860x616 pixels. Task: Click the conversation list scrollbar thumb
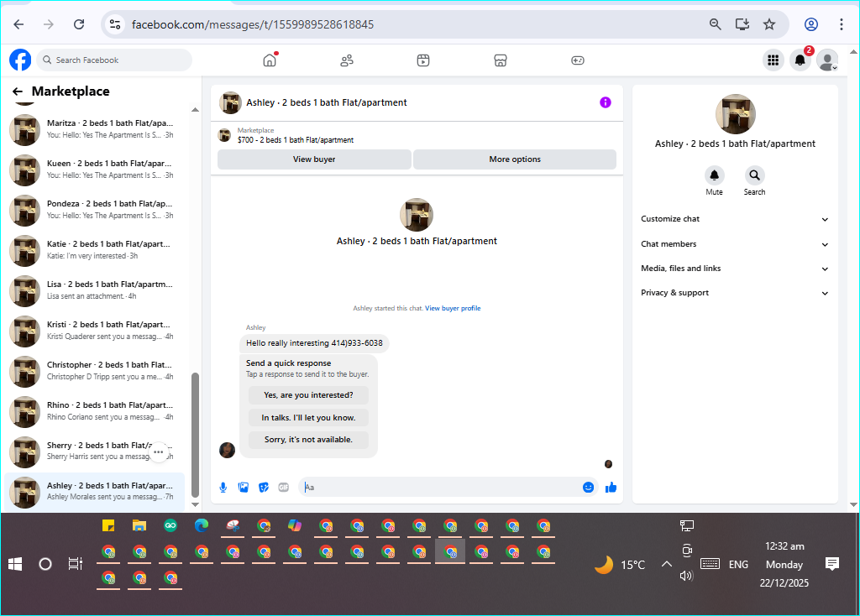[195, 435]
